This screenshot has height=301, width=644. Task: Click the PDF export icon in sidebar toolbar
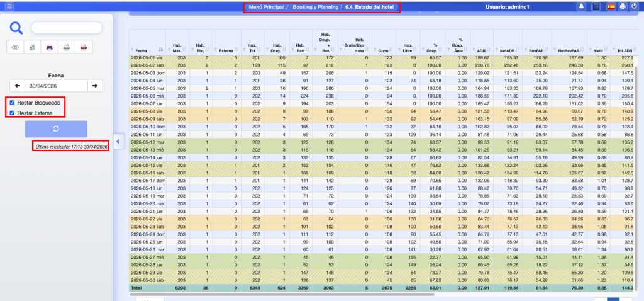click(84, 47)
